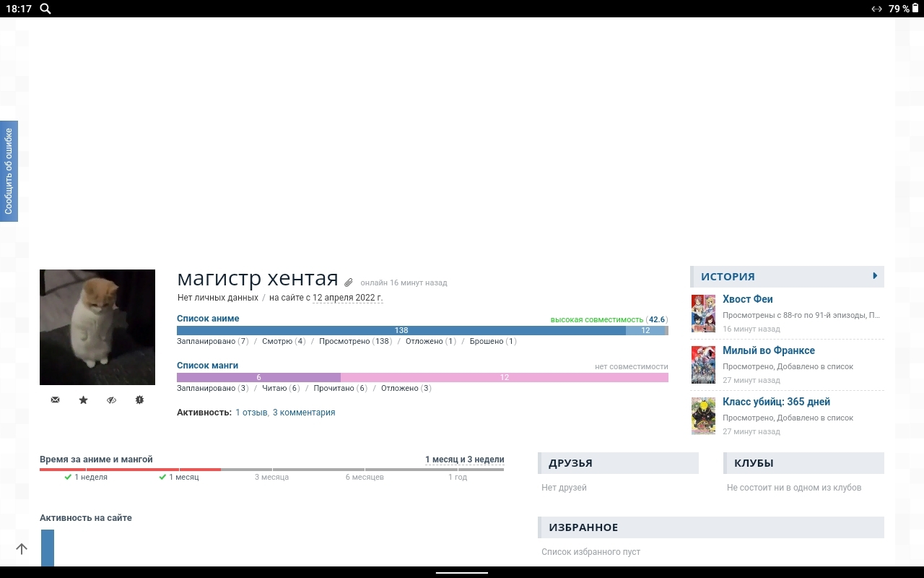
Task: Click the star friend icon under avatar
Action: (83, 400)
